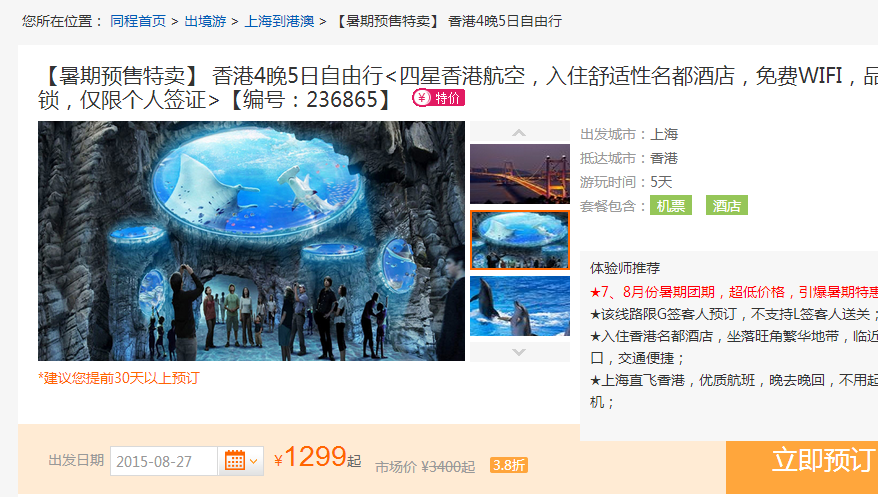Click the 立即预订 book now button
878x497 pixels.
(x=802, y=461)
